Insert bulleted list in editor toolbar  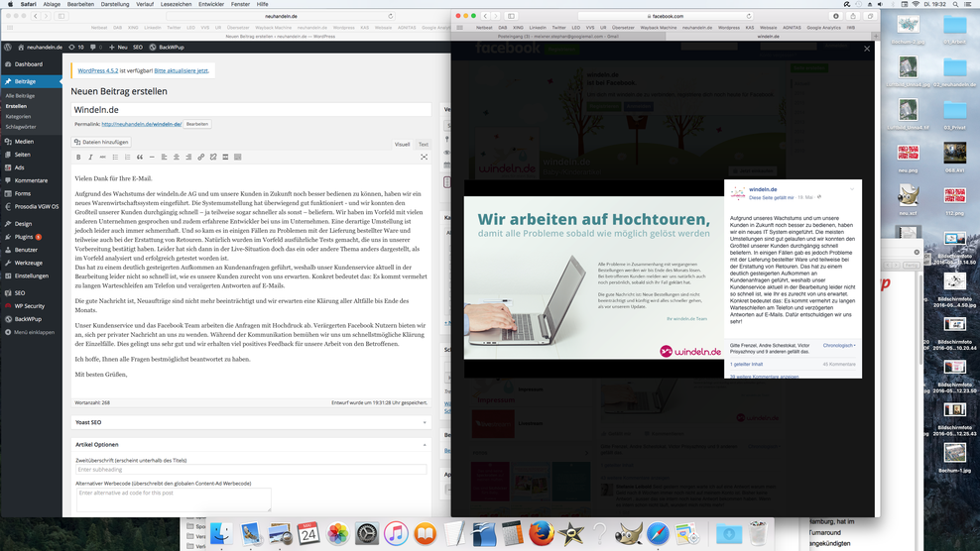(x=115, y=158)
